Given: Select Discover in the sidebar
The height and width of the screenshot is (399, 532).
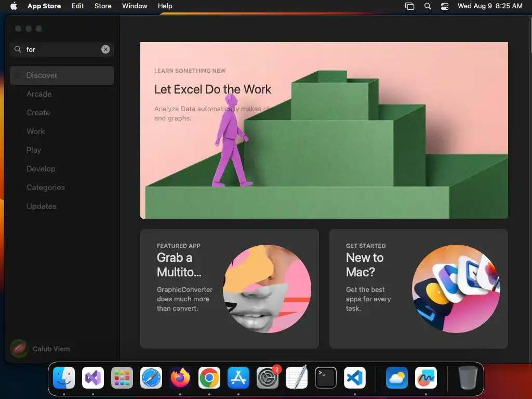Looking at the screenshot, I should (x=62, y=75).
